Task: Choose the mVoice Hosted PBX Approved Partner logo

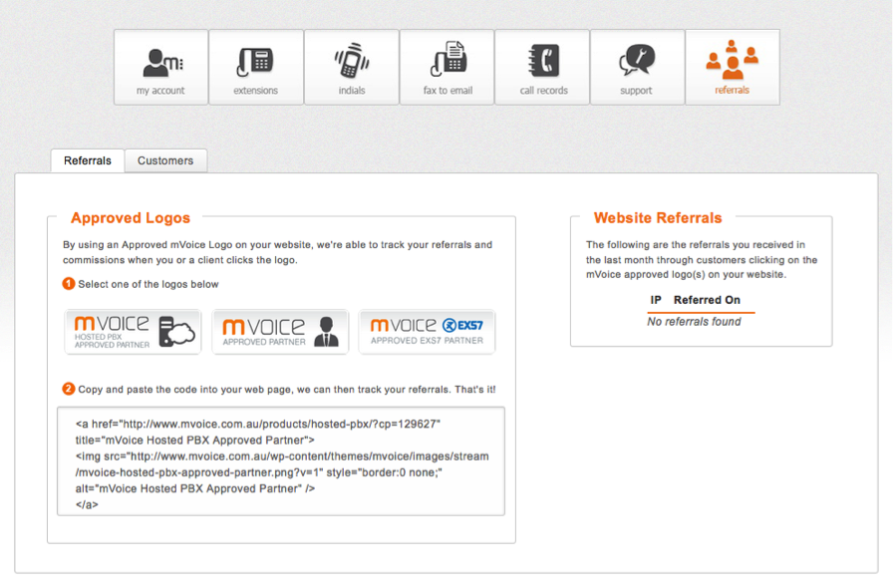Action: 134,331
